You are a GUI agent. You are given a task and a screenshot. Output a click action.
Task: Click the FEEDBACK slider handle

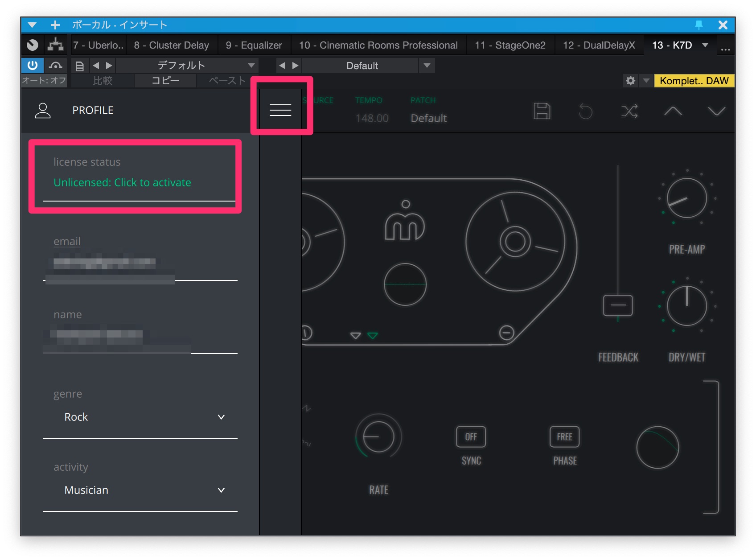point(617,305)
